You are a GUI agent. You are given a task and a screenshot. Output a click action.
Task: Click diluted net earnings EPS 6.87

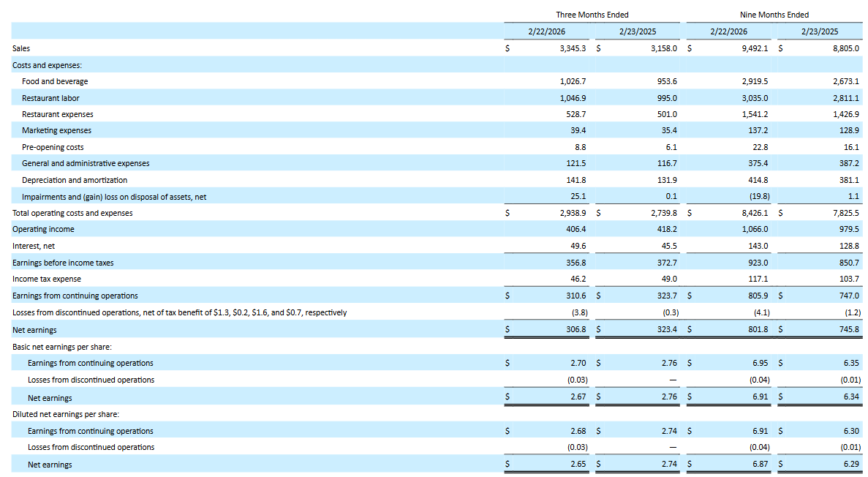coord(761,465)
